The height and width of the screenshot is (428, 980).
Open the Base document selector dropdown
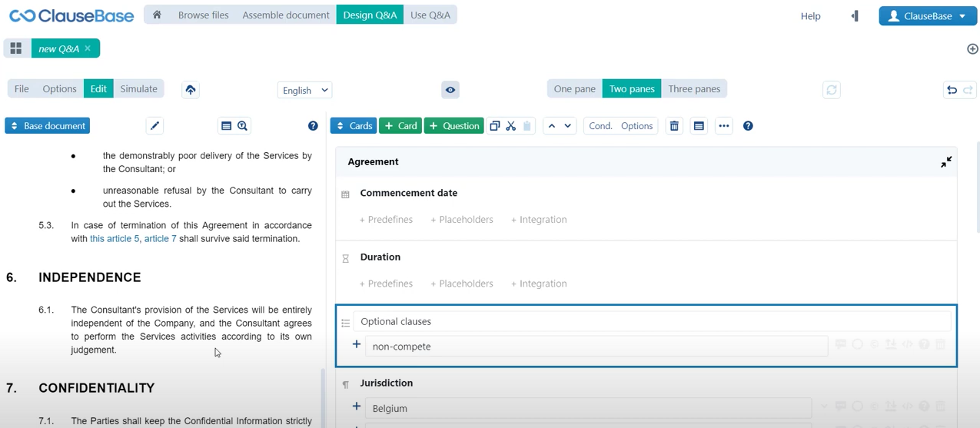click(x=48, y=126)
